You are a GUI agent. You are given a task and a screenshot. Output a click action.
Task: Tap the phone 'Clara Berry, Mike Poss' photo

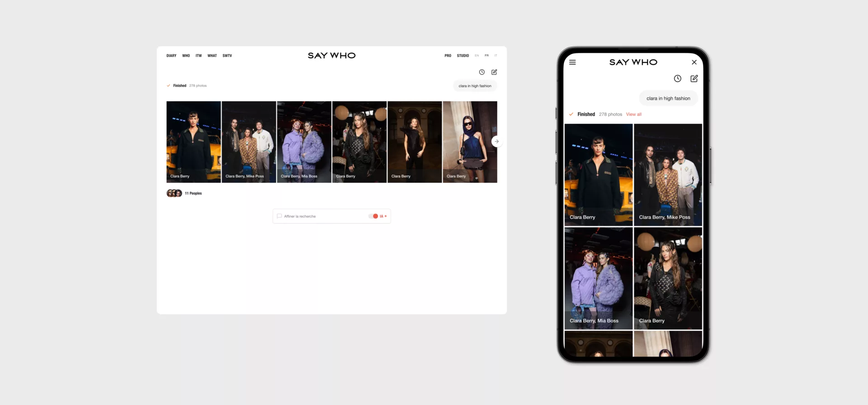click(x=668, y=175)
